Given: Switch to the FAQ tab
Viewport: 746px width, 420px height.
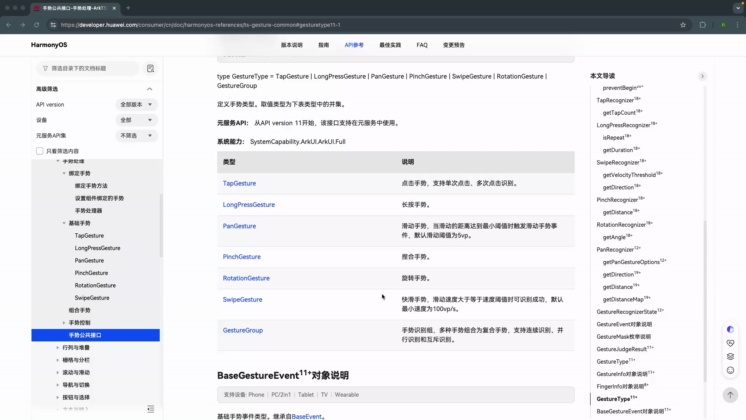Looking at the screenshot, I should coord(422,45).
